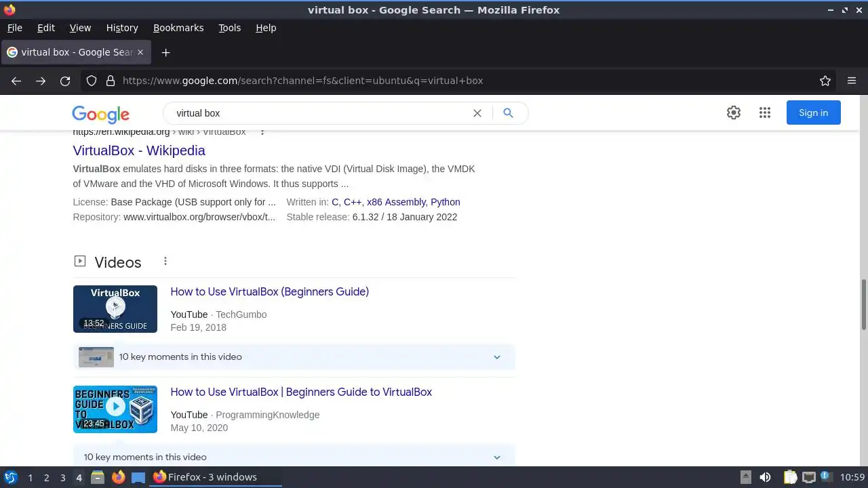Open Google quick settings gear

(734, 113)
